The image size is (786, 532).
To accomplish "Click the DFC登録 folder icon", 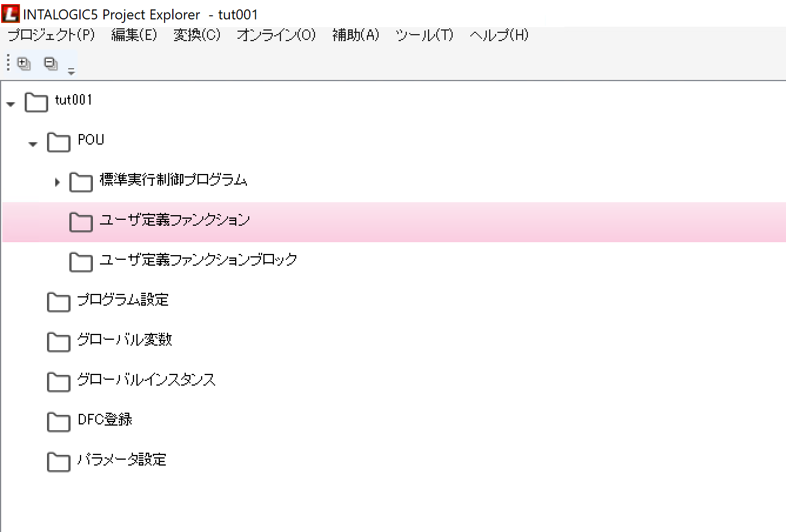I will [59, 421].
